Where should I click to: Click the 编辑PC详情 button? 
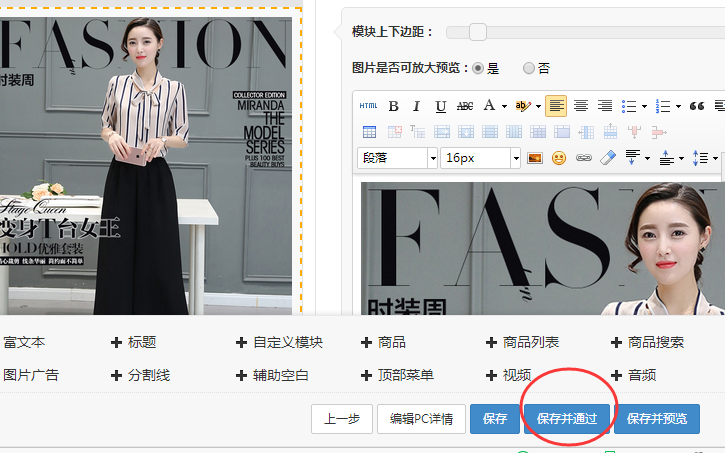point(421,419)
